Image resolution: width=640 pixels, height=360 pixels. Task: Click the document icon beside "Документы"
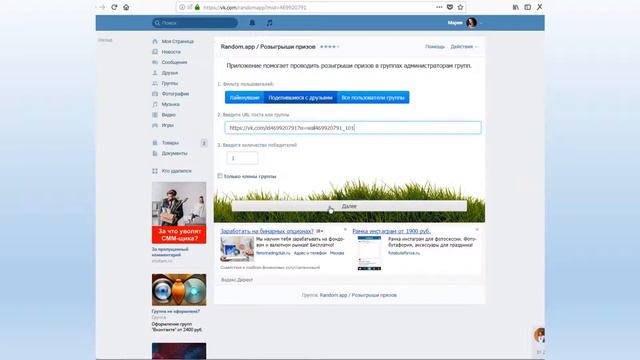click(x=155, y=153)
